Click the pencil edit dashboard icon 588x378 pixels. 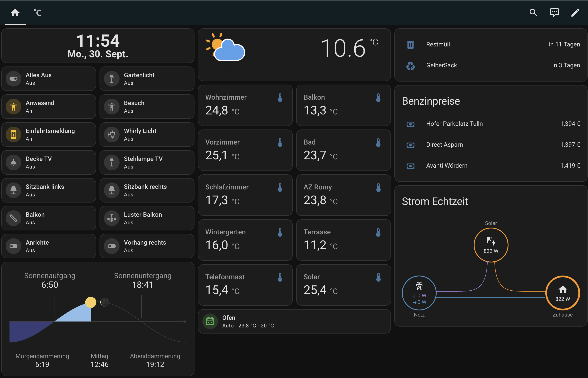coord(575,12)
